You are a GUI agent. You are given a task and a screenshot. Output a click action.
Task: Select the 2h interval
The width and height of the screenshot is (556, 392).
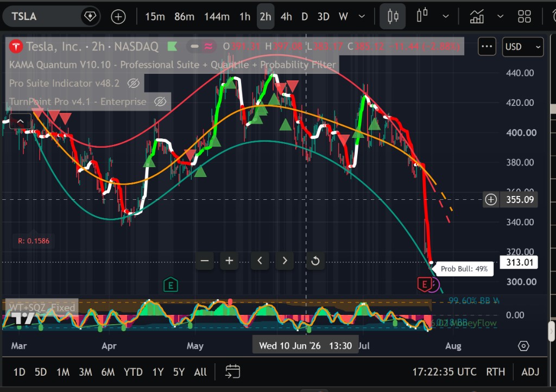265,17
